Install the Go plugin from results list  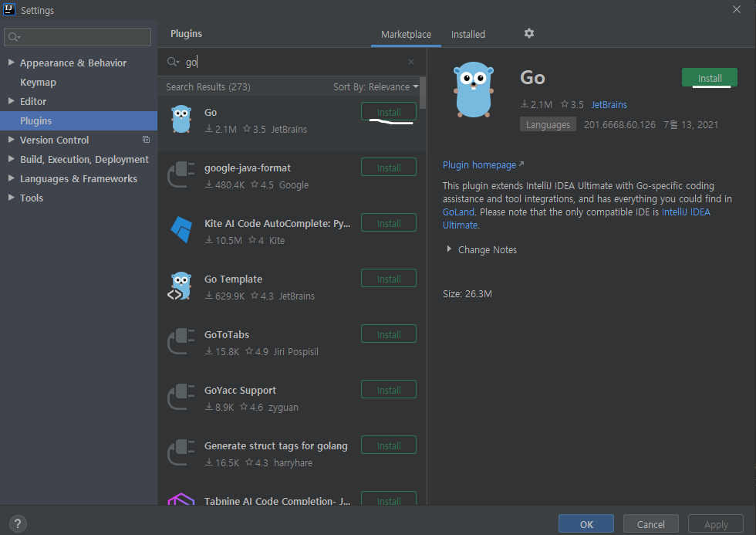389,112
